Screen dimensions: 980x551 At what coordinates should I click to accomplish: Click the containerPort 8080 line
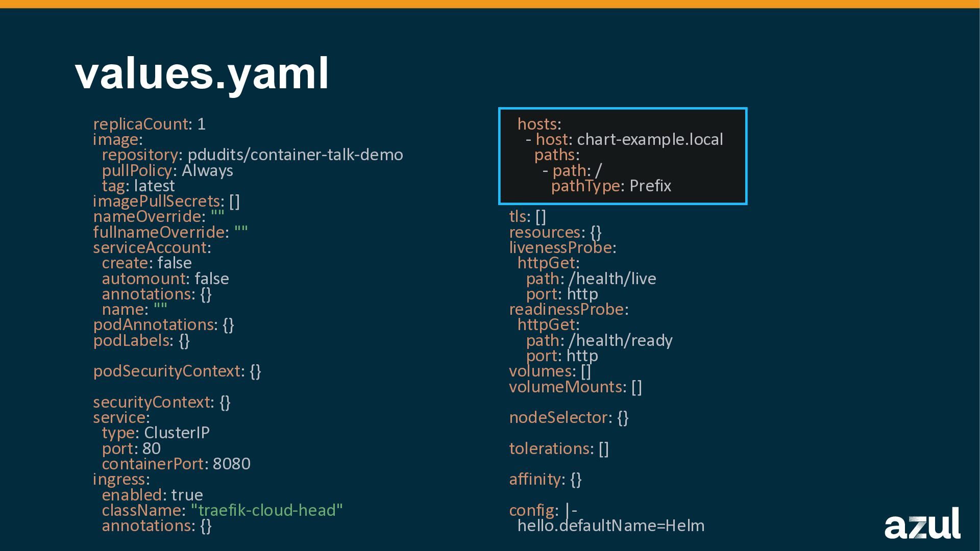pos(176,464)
